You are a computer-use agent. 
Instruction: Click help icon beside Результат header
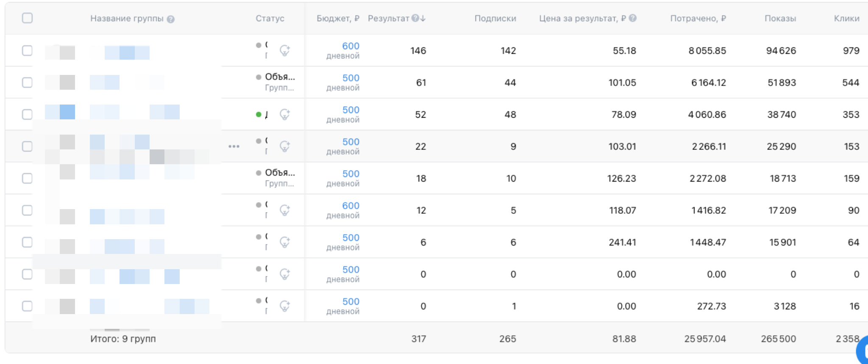tap(415, 18)
